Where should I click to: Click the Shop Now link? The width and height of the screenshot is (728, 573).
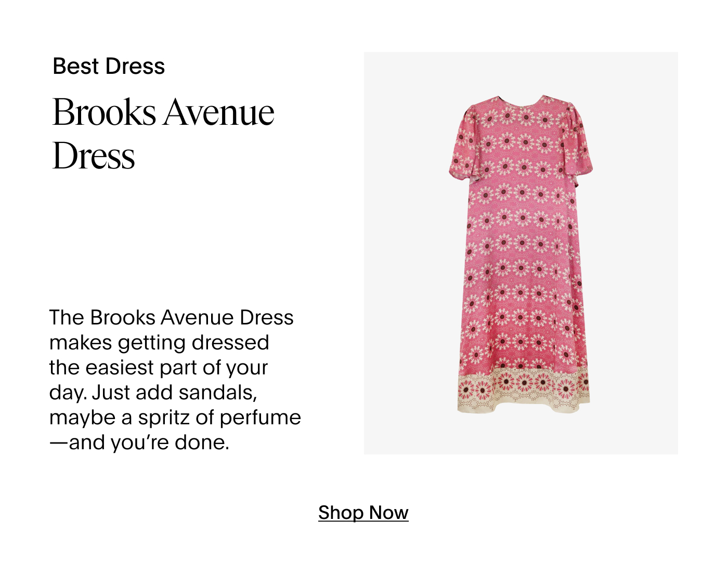pyautogui.click(x=363, y=513)
